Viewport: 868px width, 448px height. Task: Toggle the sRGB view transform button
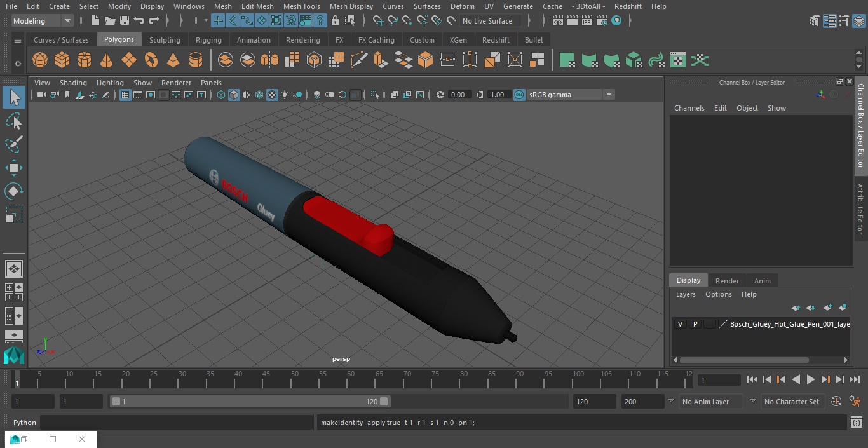[x=519, y=95]
